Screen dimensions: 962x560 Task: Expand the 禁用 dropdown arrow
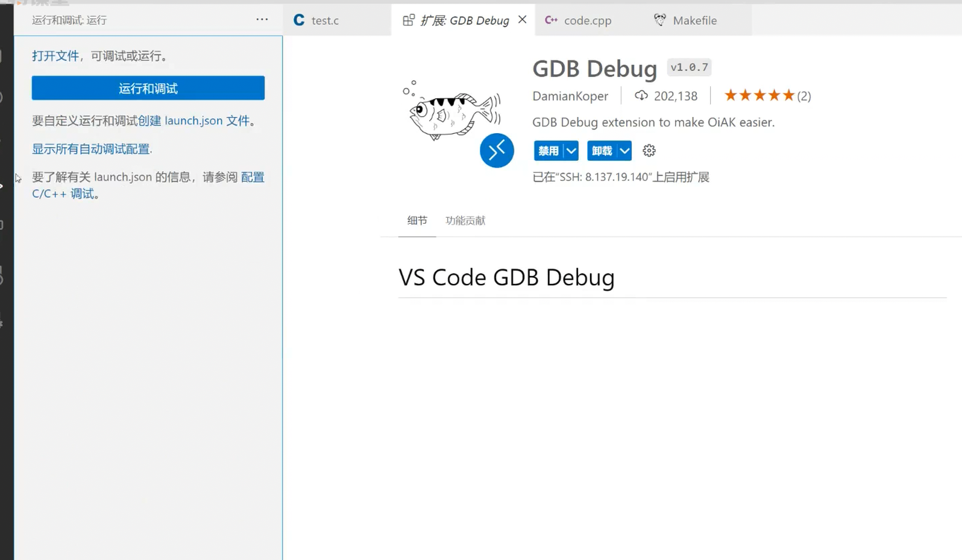point(571,151)
